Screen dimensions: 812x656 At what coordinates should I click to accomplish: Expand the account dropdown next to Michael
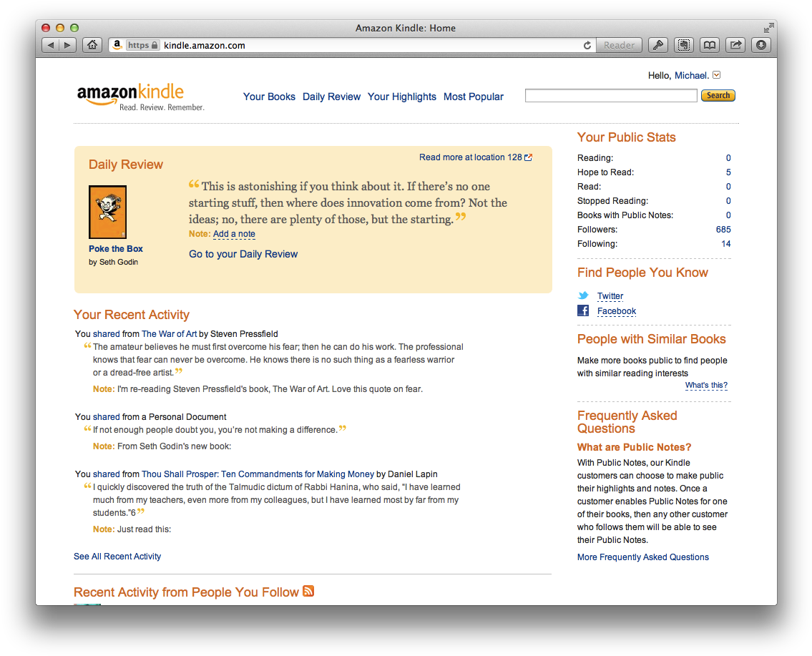716,75
